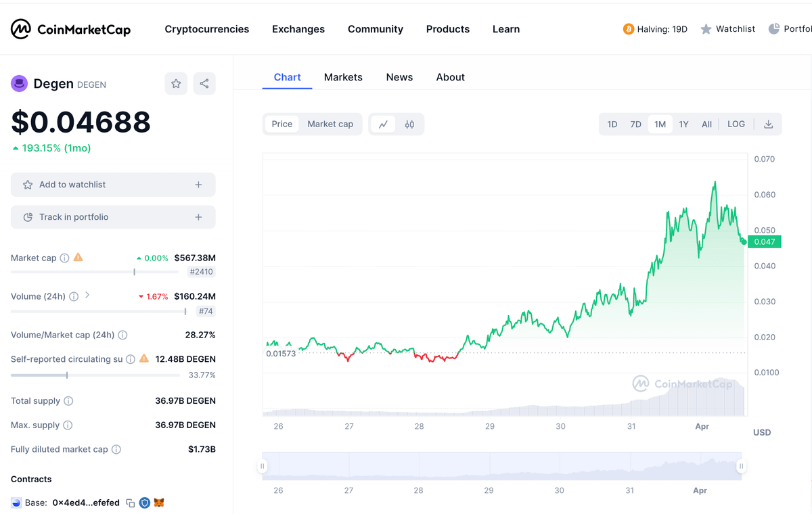
Task: Click the left handle of chart range slider
Action: pos(263,466)
